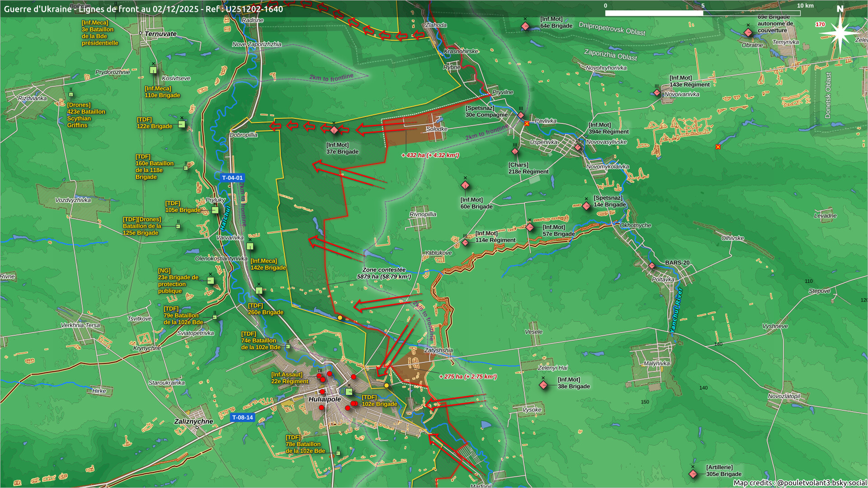Click the north compass star

click(x=840, y=33)
